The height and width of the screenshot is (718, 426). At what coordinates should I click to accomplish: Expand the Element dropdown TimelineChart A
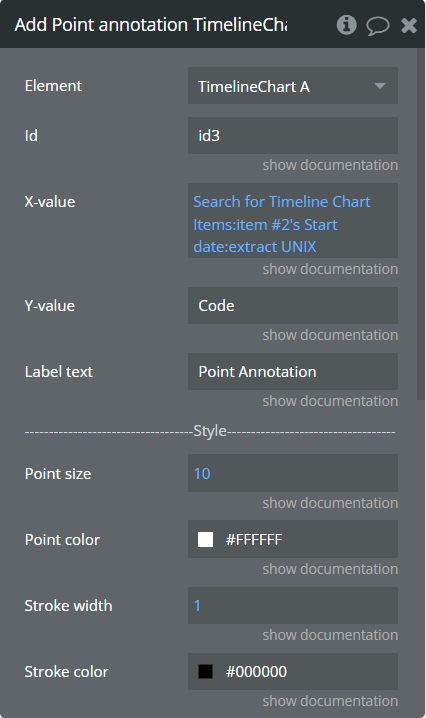coord(293,86)
